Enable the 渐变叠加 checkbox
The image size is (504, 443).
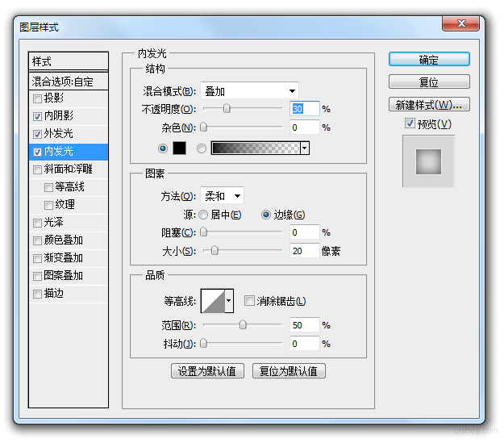pyautogui.click(x=37, y=258)
